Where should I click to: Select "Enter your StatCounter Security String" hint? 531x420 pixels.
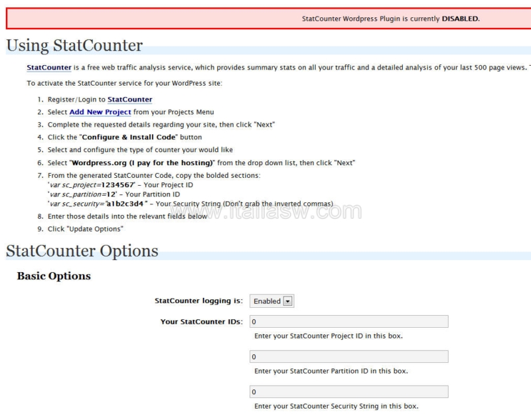click(x=337, y=406)
